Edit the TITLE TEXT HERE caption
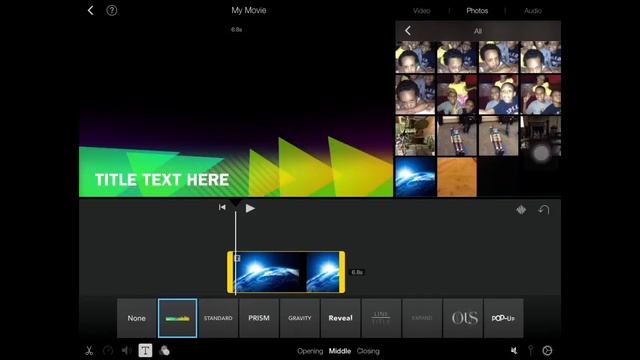 pyautogui.click(x=162, y=180)
